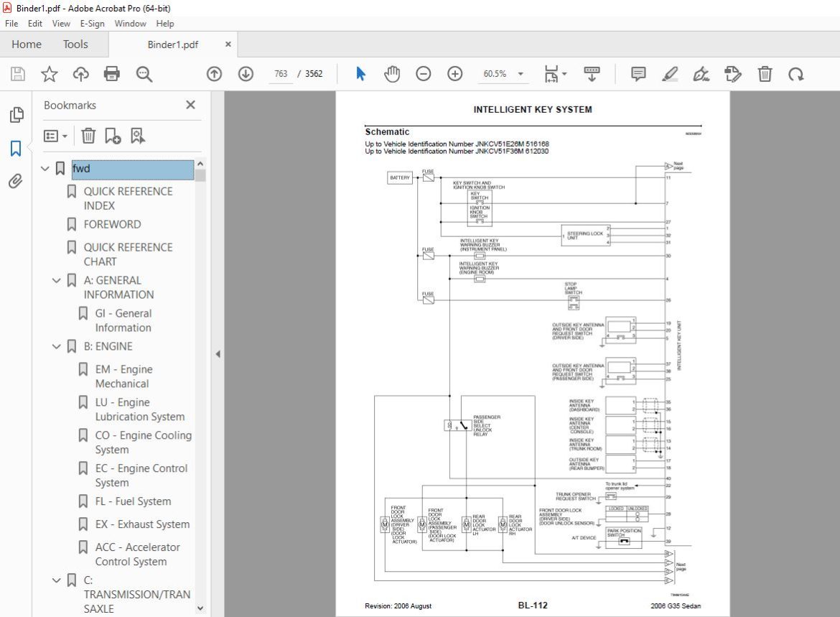Viewport: 840px width, 617px height.
Task: Click the page number field showing 763
Action: click(281, 74)
